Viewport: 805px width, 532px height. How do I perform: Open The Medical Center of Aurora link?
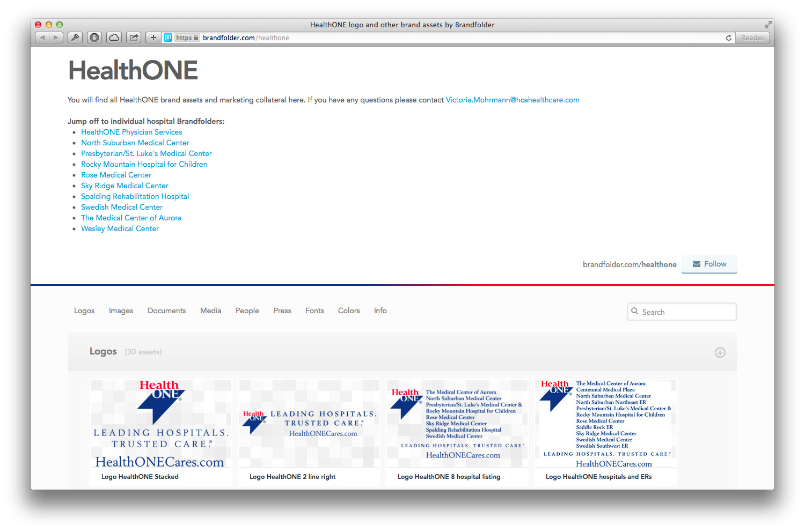point(131,218)
